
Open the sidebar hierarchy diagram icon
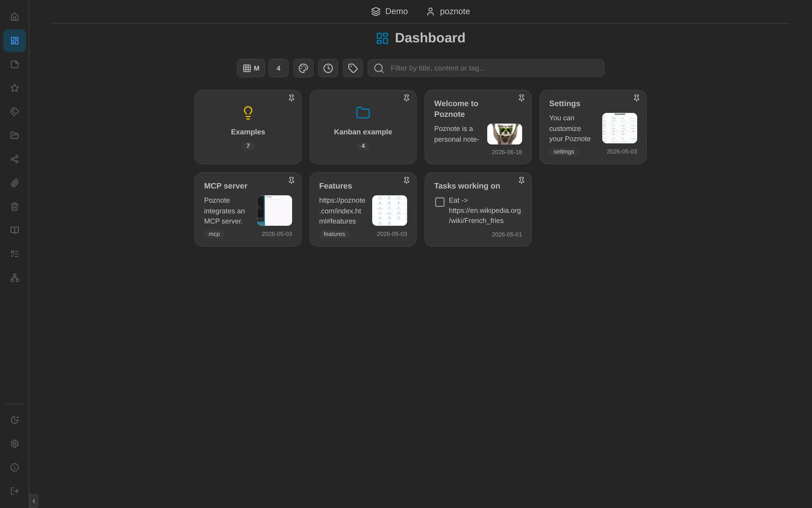(x=15, y=278)
